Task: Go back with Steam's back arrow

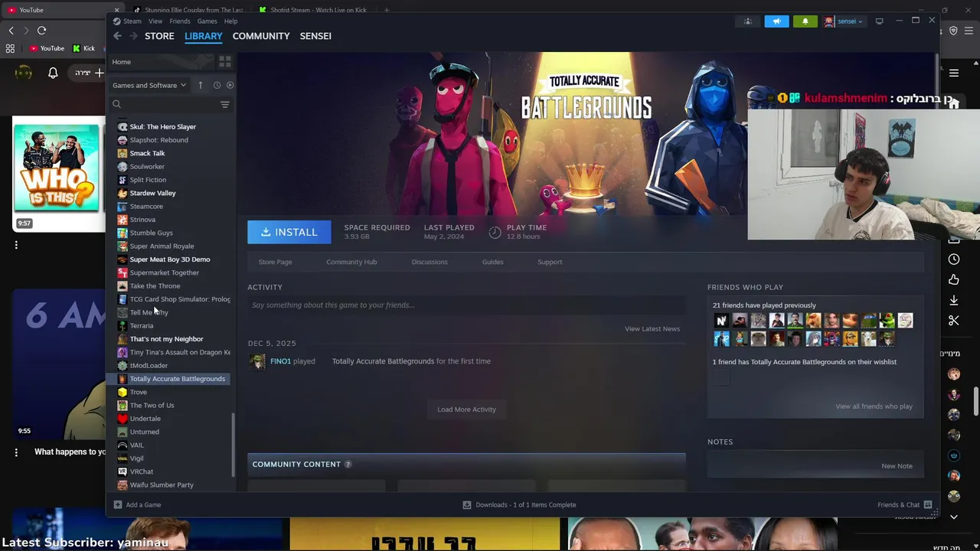Action: point(117,36)
